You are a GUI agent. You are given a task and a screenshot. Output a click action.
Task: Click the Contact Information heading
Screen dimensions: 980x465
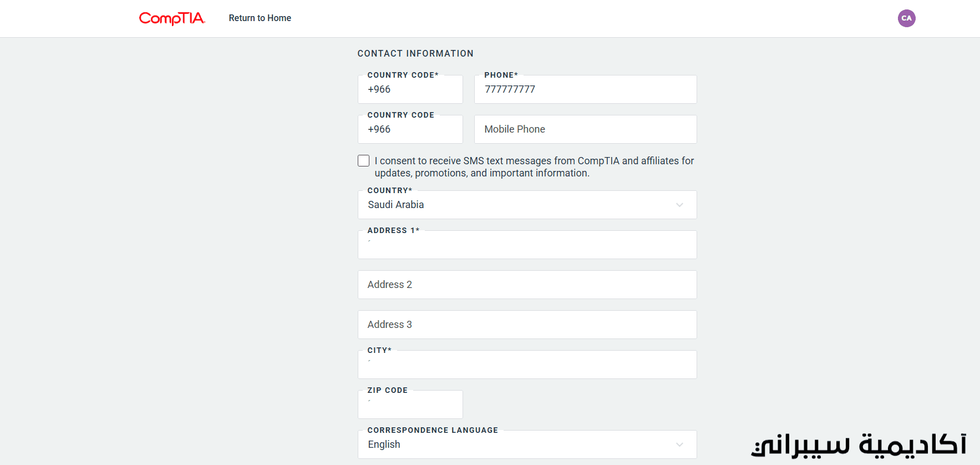(x=415, y=54)
